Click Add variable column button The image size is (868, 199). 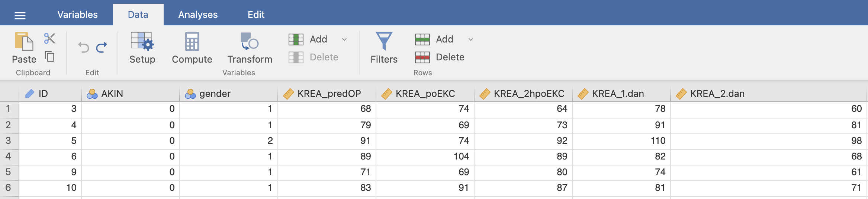(308, 39)
